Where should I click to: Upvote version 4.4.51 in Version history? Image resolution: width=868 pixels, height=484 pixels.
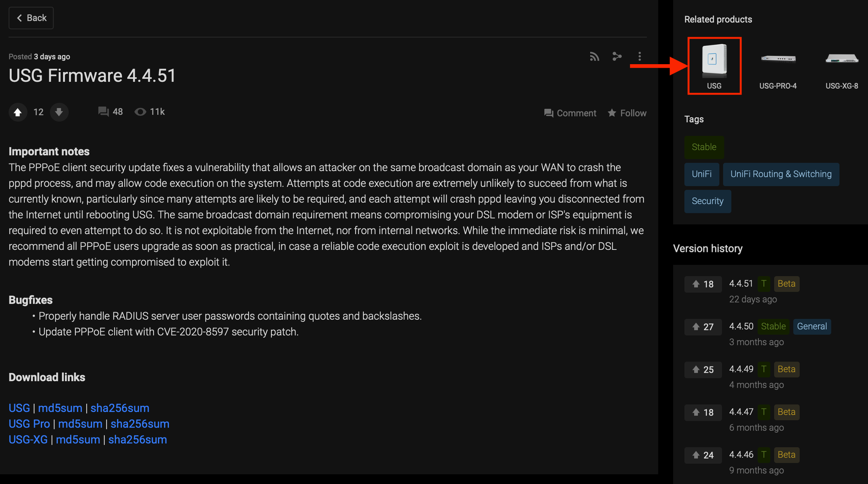pyautogui.click(x=703, y=284)
